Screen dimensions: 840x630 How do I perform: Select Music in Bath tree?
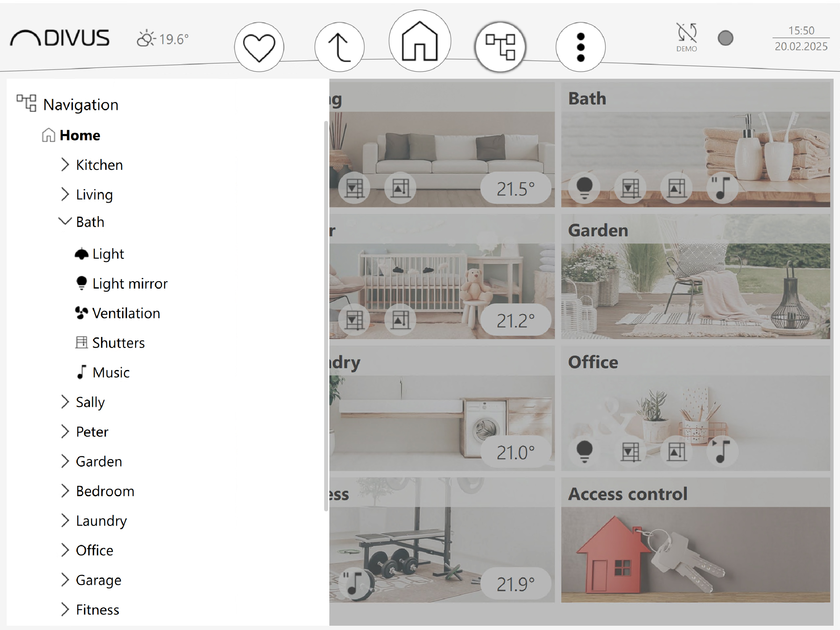111,372
